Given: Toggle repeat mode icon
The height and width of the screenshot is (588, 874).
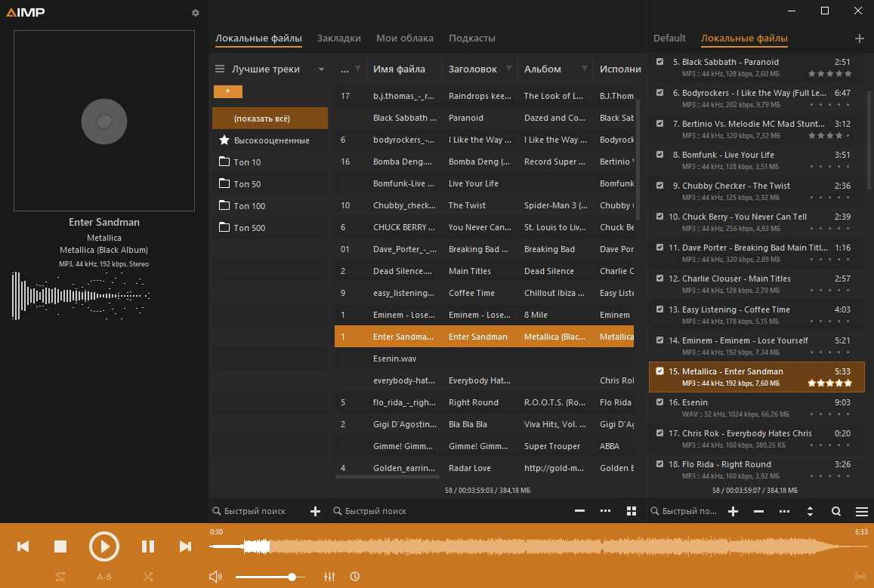Looking at the screenshot, I should tap(60, 577).
